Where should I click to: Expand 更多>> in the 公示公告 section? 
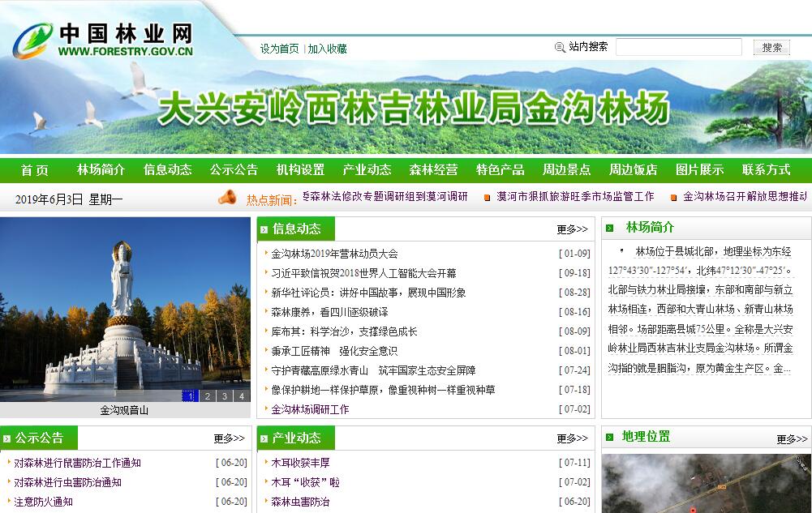tap(229, 438)
